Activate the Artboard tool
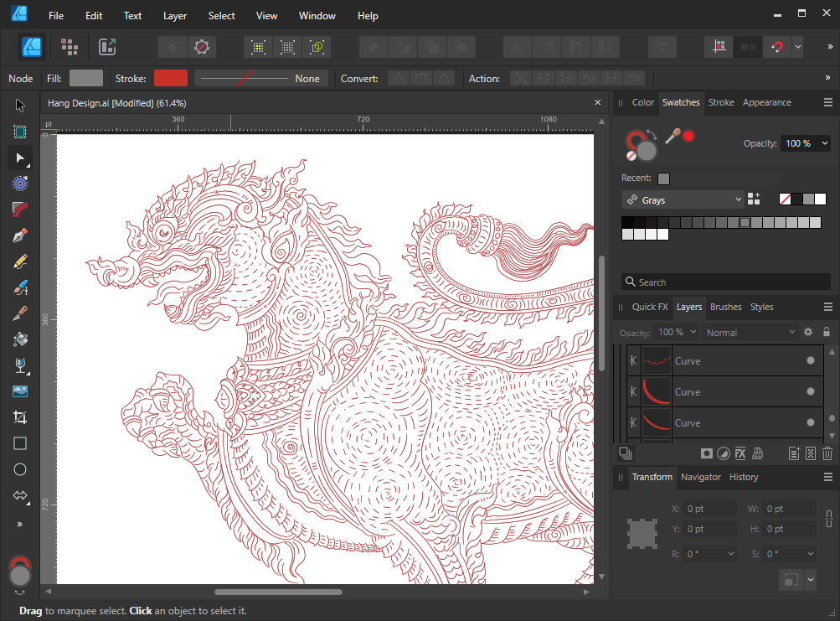The image size is (840, 621). click(20, 132)
